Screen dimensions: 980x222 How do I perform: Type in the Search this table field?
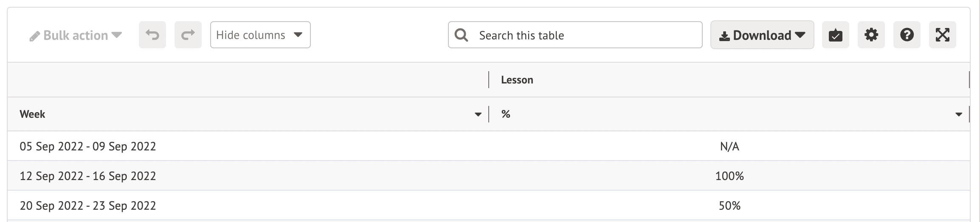[586, 35]
